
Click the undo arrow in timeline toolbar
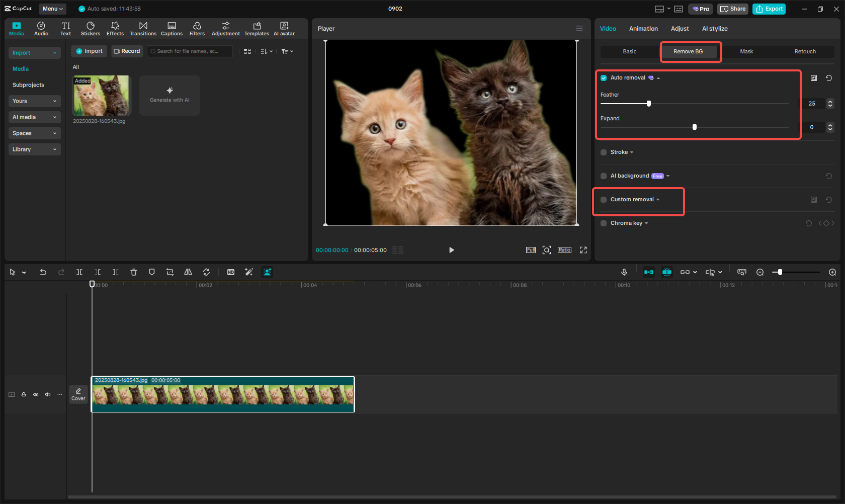click(x=43, y=272)
